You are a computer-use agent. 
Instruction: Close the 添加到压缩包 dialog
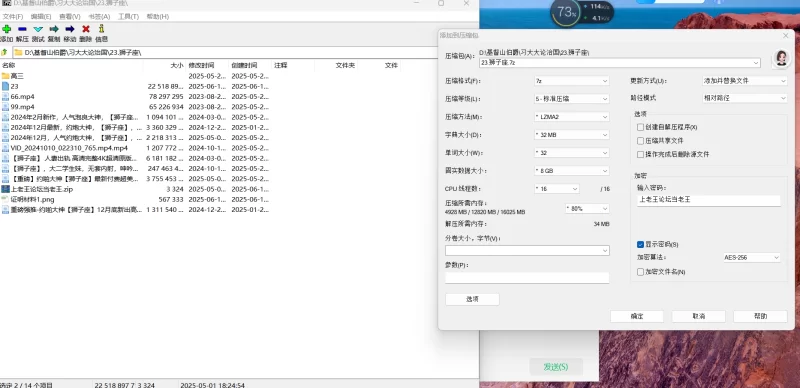pyautogui.click(x=786, y=35)
